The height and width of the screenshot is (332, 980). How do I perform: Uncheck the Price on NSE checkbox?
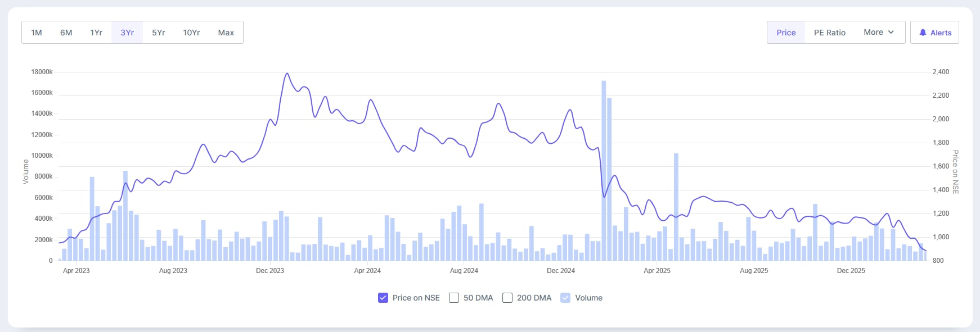pos(383,298)
